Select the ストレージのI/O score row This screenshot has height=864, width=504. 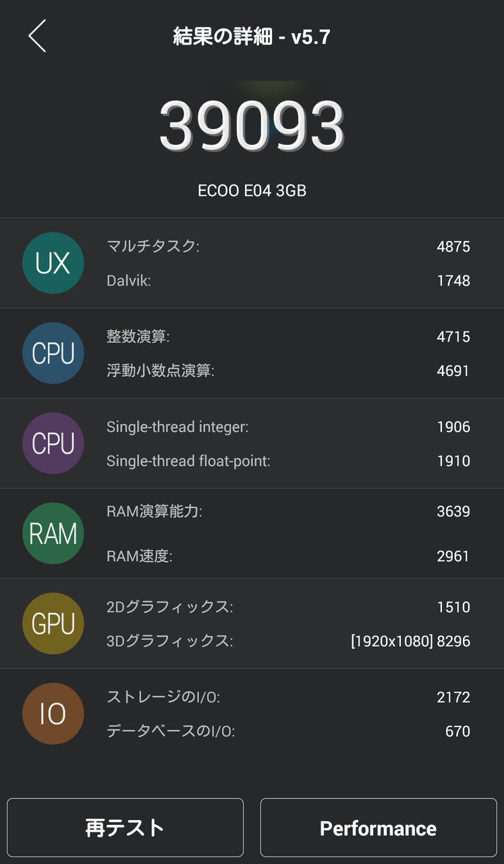tap(288, 697)
